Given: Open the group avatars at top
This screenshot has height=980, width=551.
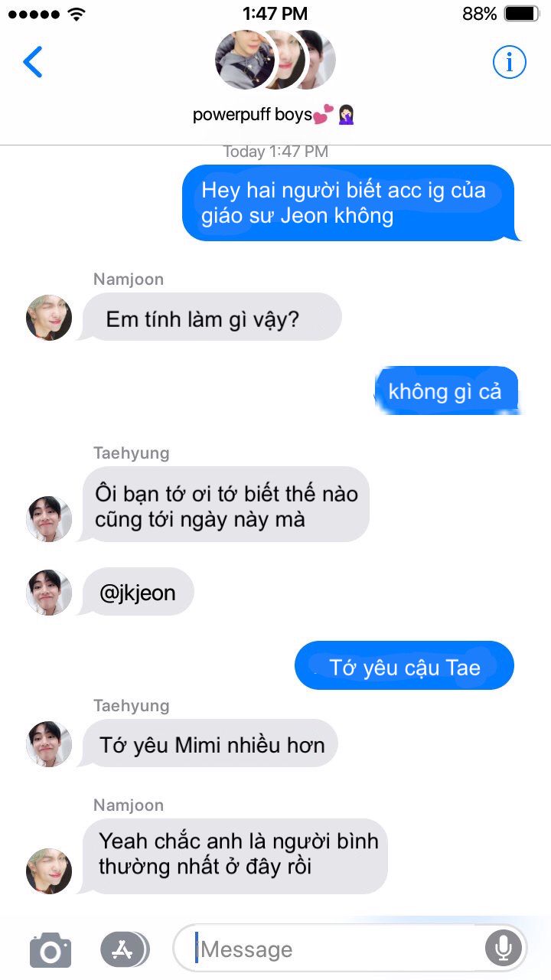Looking at the screenshot, I should coord(275,60).
